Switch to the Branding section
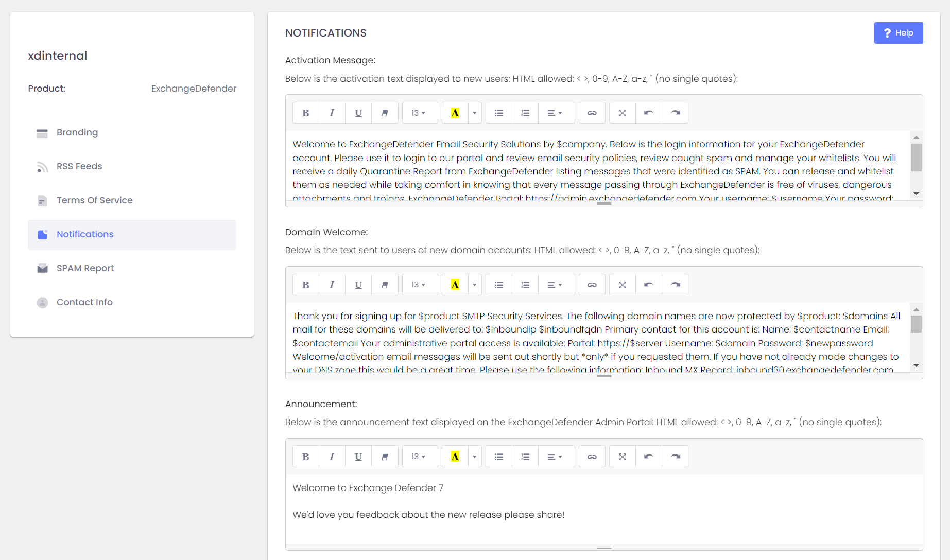Image resolution: width=950 pixels, height=560 pixels. [77, 132]
